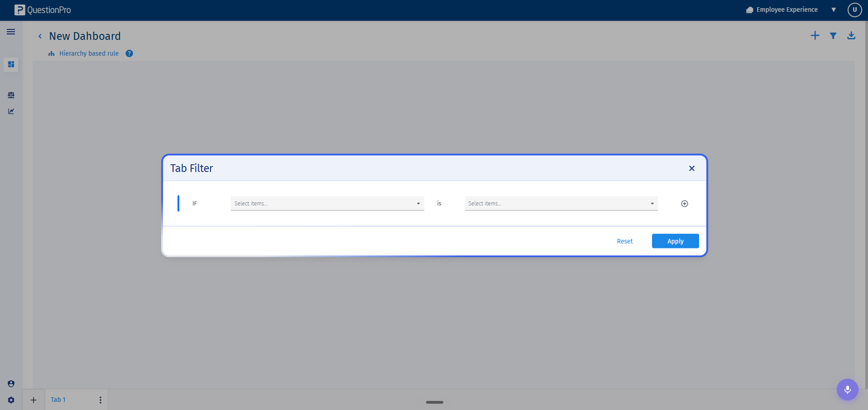Click the help question mark icon
868x410 pixels.
[x=129, y=53]
